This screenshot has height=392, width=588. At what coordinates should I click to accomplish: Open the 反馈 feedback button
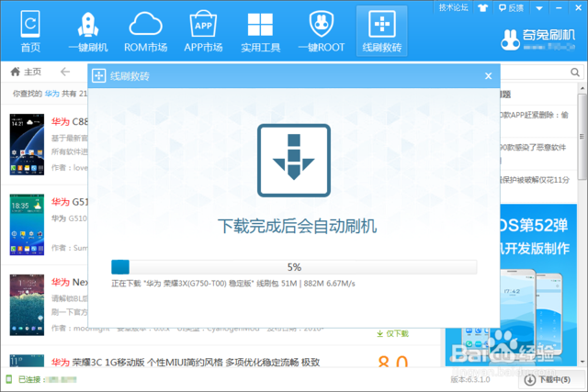tap(511, 7)
